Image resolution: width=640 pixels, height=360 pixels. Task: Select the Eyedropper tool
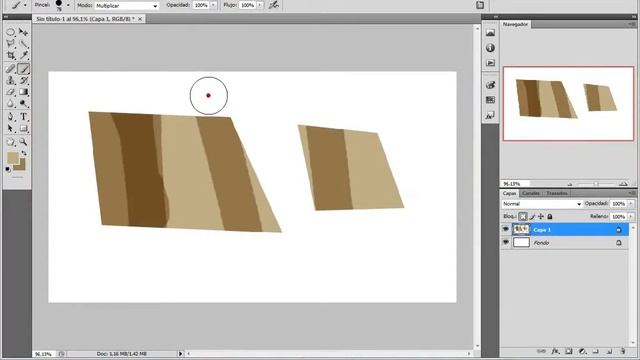(x=24, y=55)
